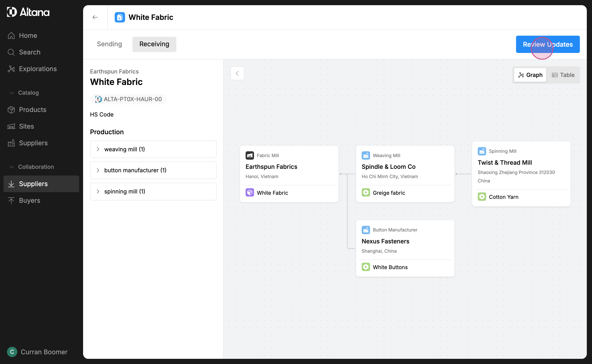Switch to Table view

click(x=563, y=75)
